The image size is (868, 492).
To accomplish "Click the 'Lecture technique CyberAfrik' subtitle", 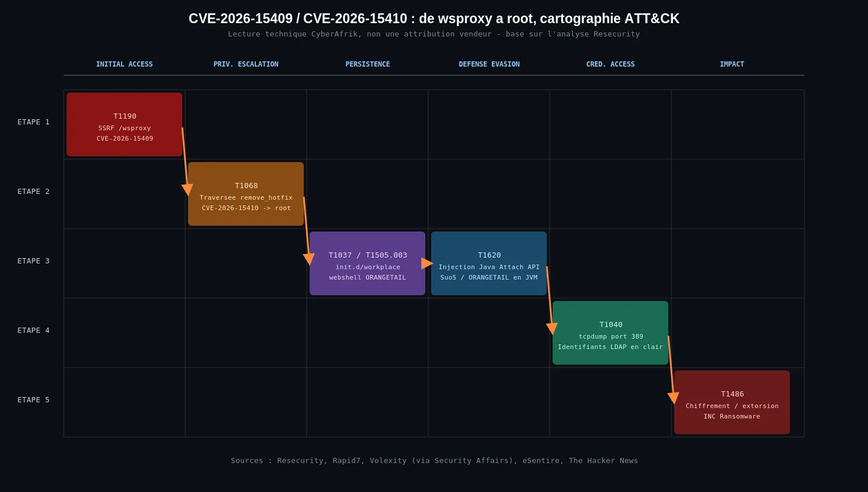I will click(x=434, y=34).
